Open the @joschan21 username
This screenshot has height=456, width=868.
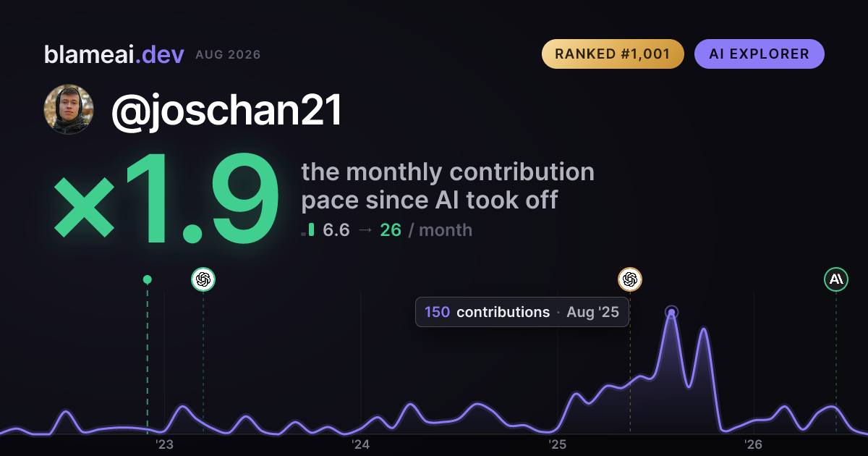point(226,111)
